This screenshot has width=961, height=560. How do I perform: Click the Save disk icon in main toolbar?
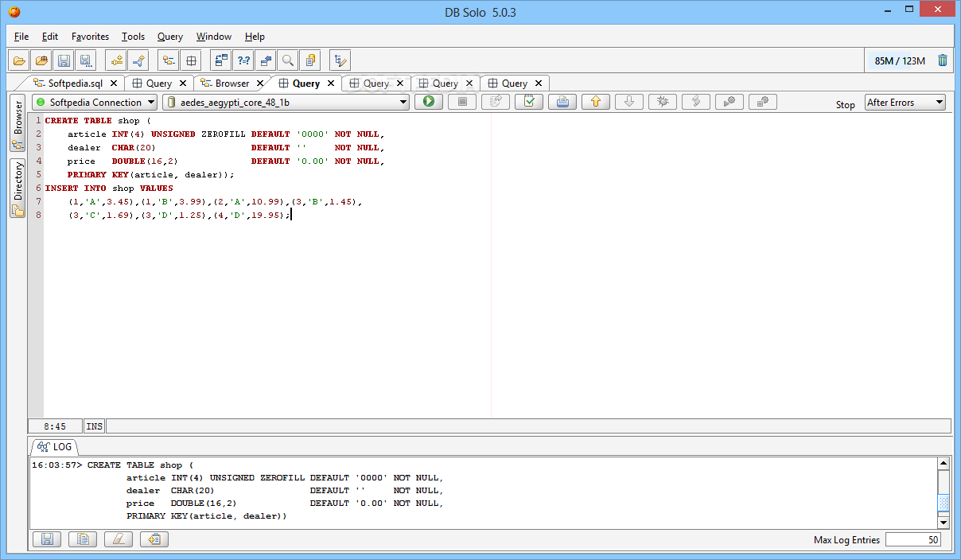coord(64,60)
